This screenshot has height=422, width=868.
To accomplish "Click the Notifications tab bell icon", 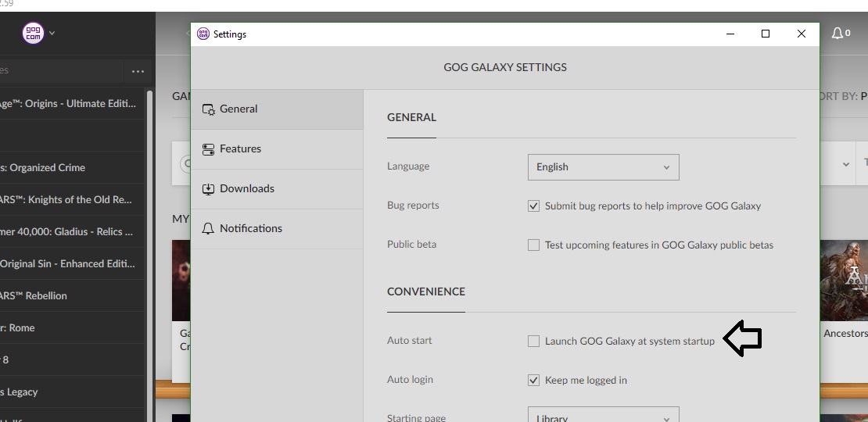I will [x=208, y=229].
